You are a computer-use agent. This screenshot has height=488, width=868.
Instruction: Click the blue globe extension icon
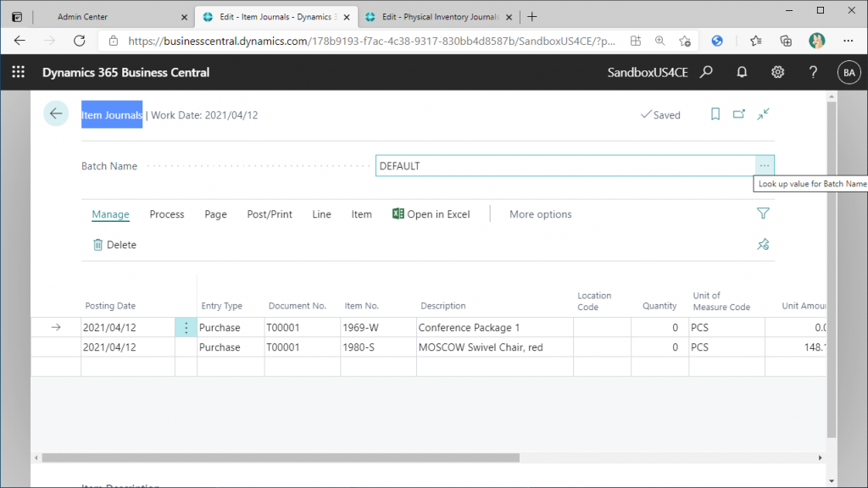(717, 41)
